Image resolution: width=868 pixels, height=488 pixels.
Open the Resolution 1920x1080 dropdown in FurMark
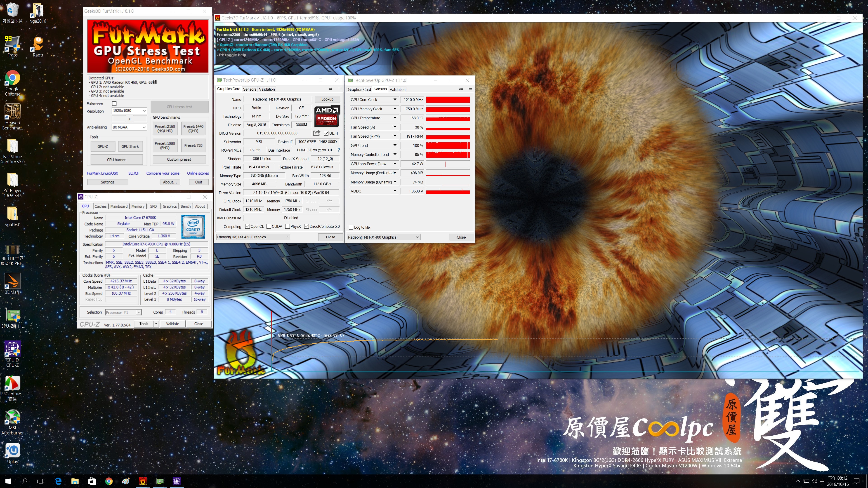129,111
